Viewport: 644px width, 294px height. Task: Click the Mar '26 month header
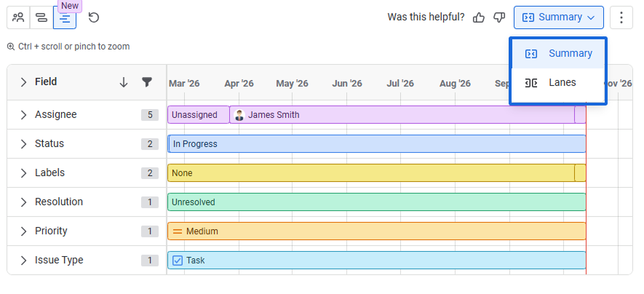pos(184,84)
